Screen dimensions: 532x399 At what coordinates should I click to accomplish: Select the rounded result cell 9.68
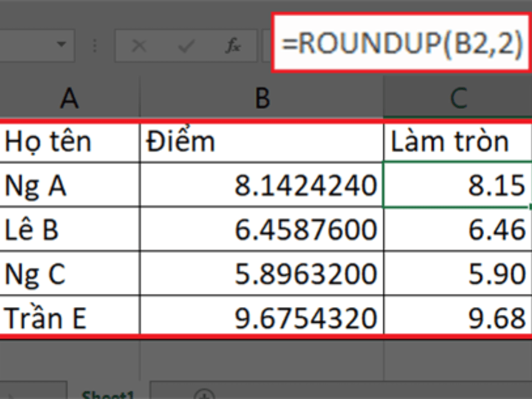[458, 318]
